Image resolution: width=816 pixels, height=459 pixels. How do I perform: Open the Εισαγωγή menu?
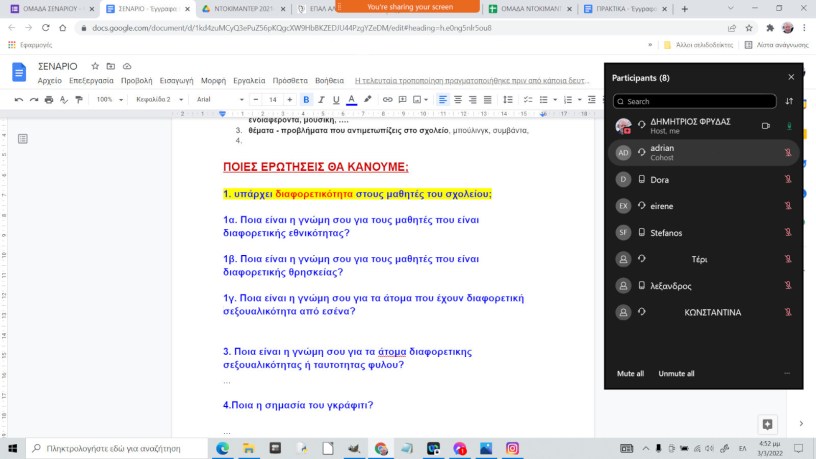coord(176,80)
